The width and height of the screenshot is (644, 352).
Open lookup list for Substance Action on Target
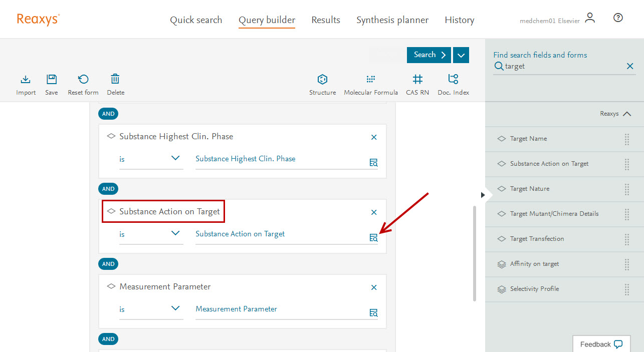pyautogui.click(x=373, y=237)
